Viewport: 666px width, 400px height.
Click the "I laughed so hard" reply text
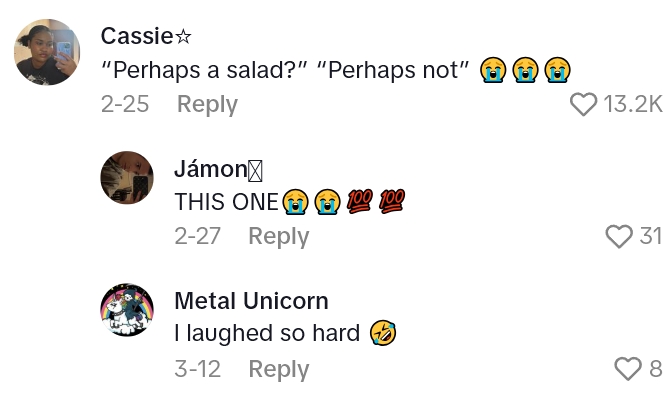tap(267, 333)
